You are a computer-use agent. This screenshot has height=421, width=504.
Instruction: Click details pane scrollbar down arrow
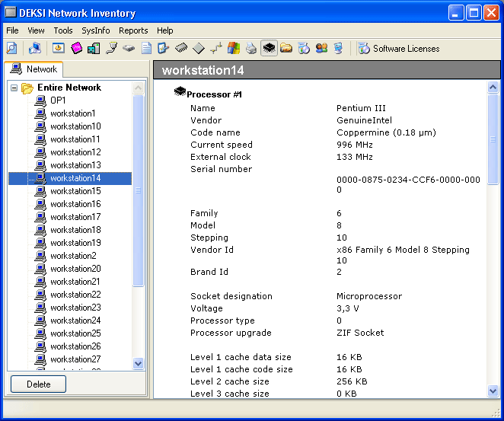[493, 391]
